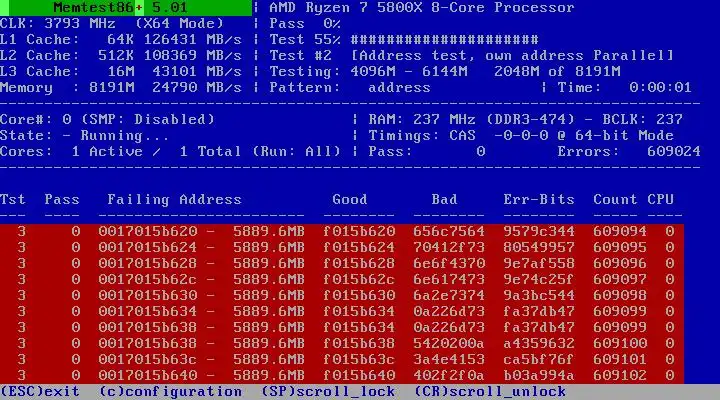
Task: Click Err-Bits value 9e74c25f
Action: 539,279
